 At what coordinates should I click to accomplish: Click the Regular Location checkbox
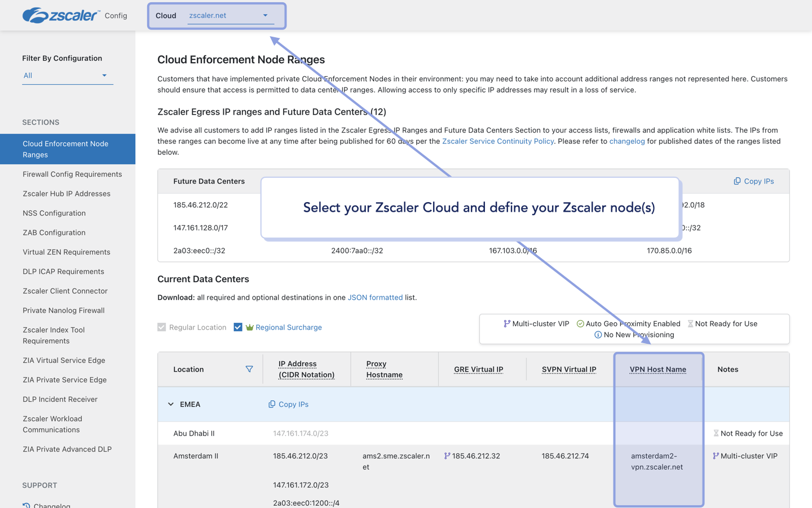161,327
